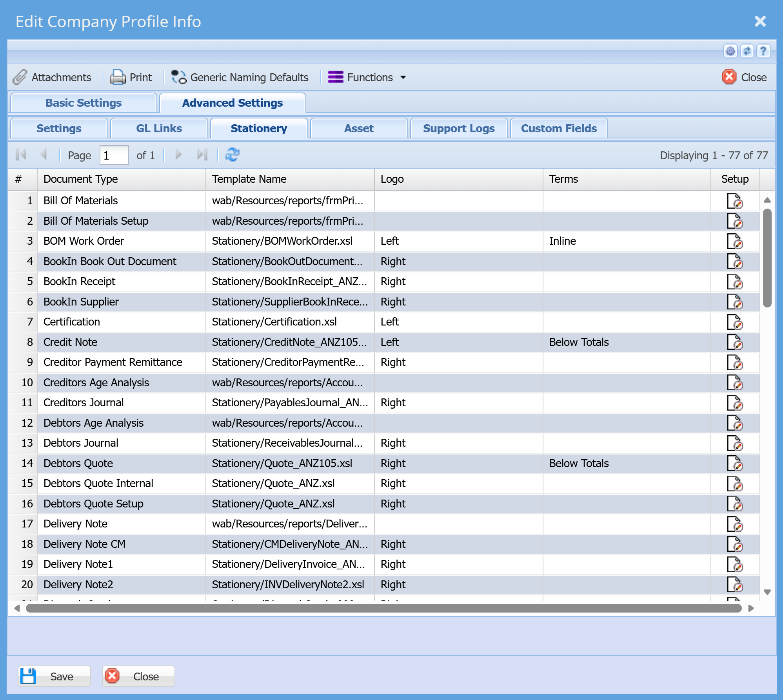Click the Save button
This screenshot has width=783, height=700.
point(54,676)
